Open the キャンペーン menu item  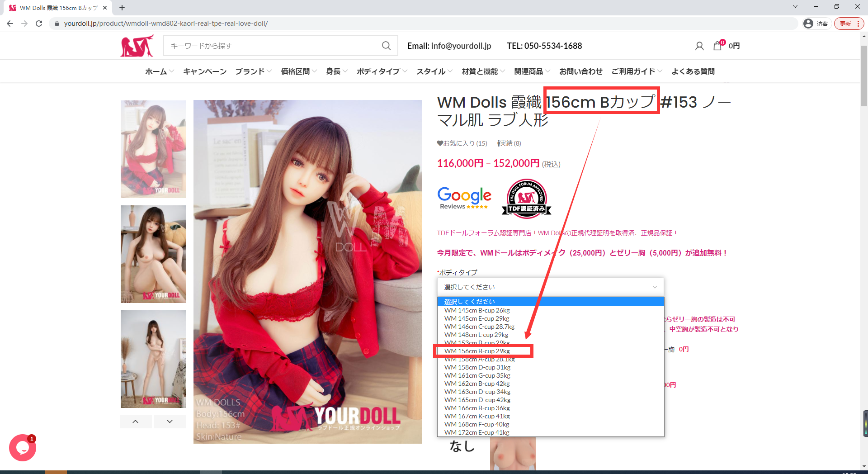(205, 71)
